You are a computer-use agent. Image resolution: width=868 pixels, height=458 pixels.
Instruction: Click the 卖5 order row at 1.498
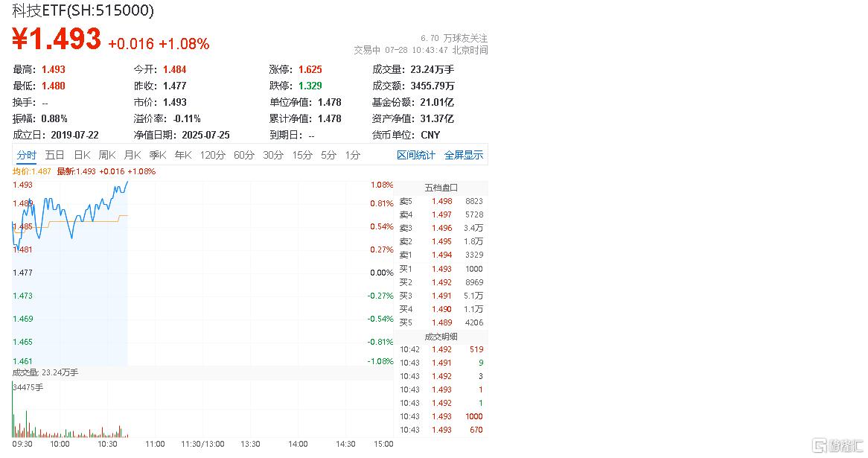(x=441, y=201)
